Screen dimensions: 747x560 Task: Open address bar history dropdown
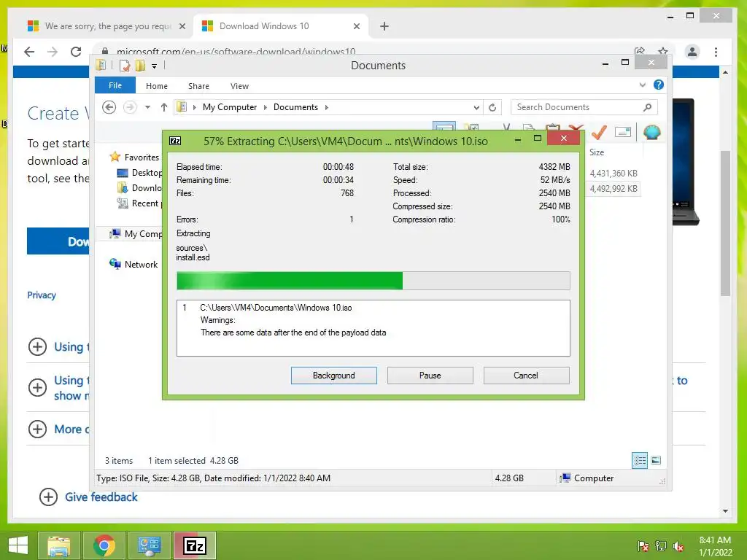pyautogui.click(x=476, y=108)
